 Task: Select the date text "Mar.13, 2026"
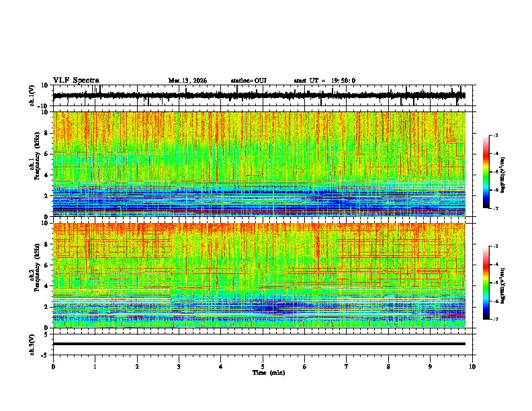187,81
